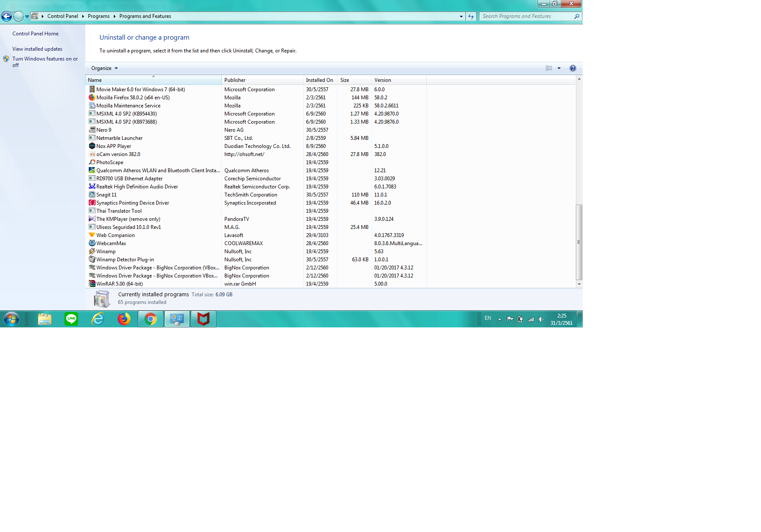Select the Winamp lightning icon
The height and width of the screenshot is (532, 761).
coord(92,252)
